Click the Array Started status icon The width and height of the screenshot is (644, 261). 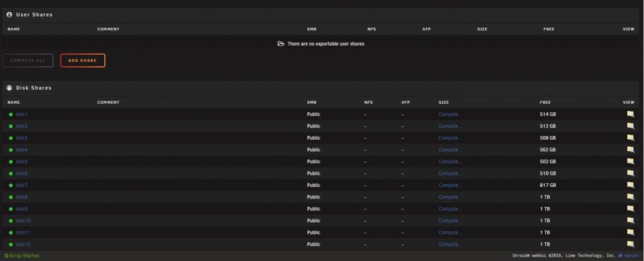tap(6, 256)
